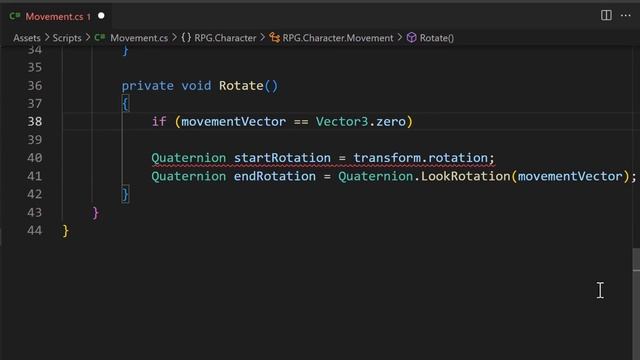Click the opening brace on line 37
640x360 pixels.
(x=125, y=104)
